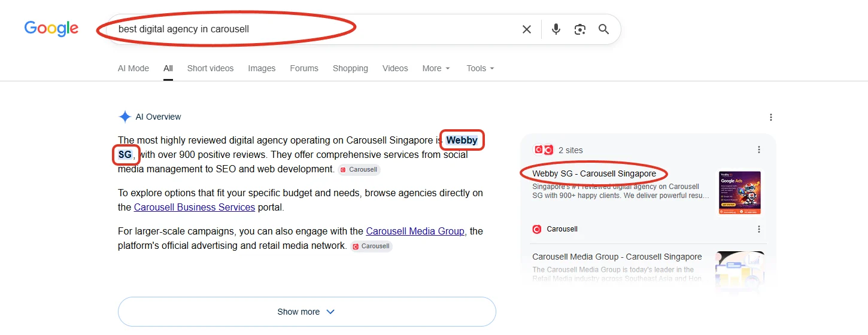Click Carousell source chip after web development

point(359,169)
